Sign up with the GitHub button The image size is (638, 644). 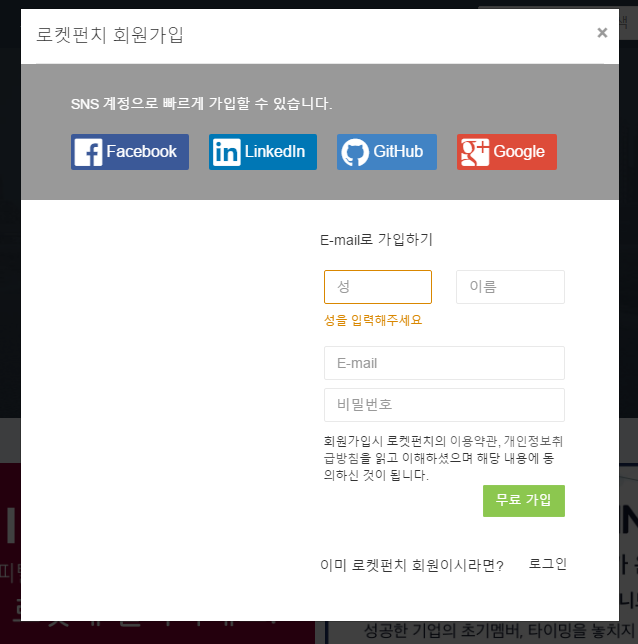click(x=387, y=152)
